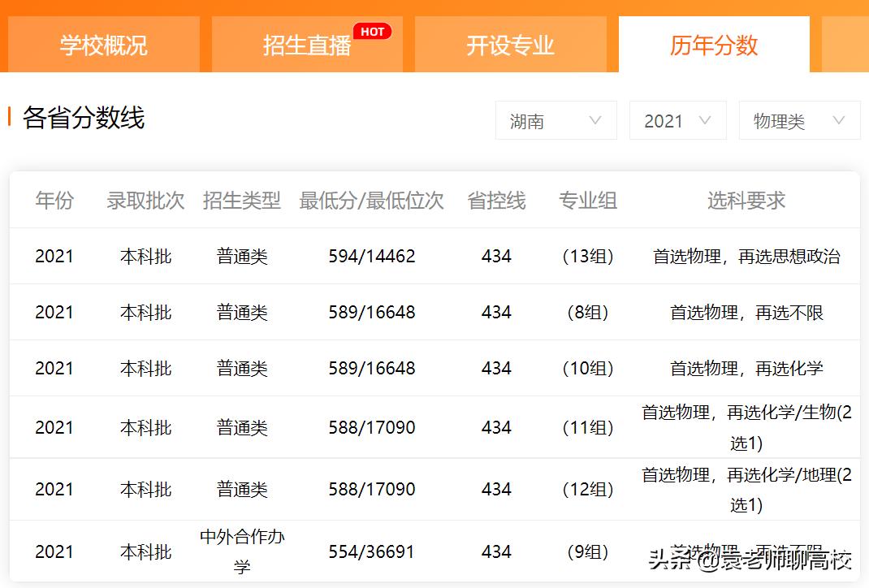Open the 招生直播 tab
869x588 pixels.
click(306, 45)
